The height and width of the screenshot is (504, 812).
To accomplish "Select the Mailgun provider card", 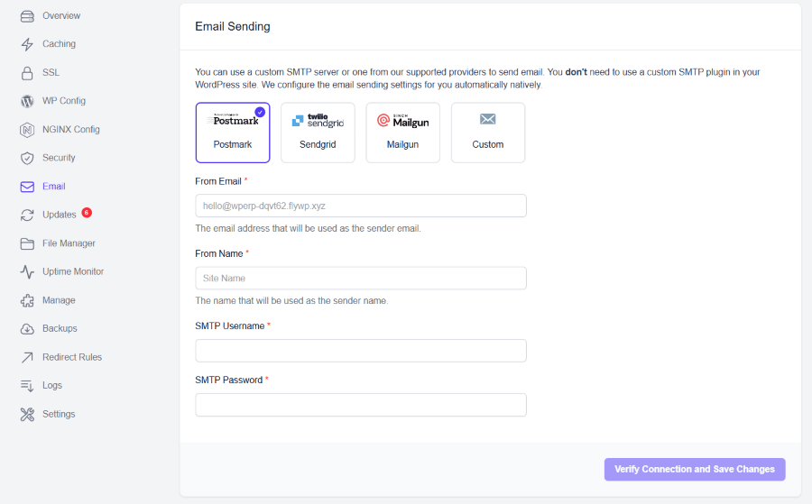I will coord(403,133).
